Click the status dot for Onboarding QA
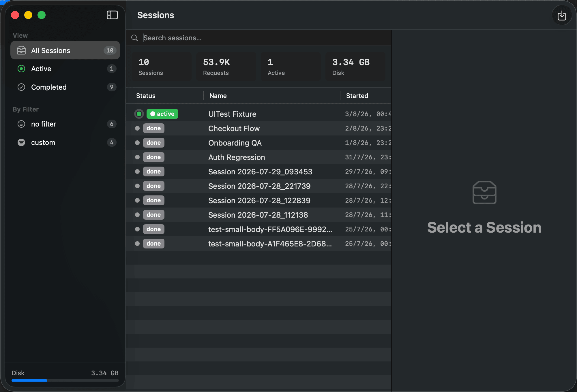 (137, 143)
